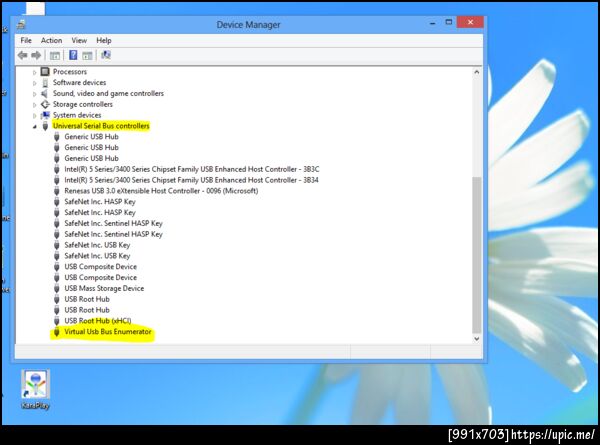Expand the Storage controllers tree node
Viewport: 600px width, 445px height.
(x=34, y=104)
